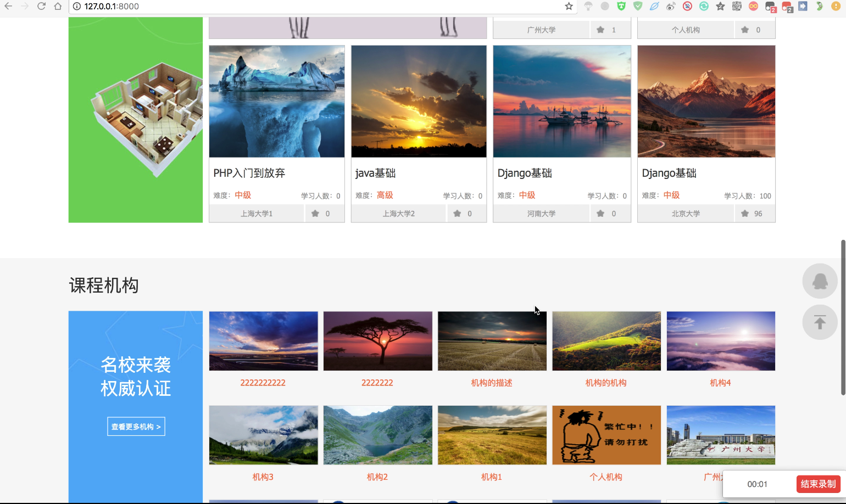Open organization 机构3
The height and width of the screenshot is (504, 846).
[x=263, y=477]
